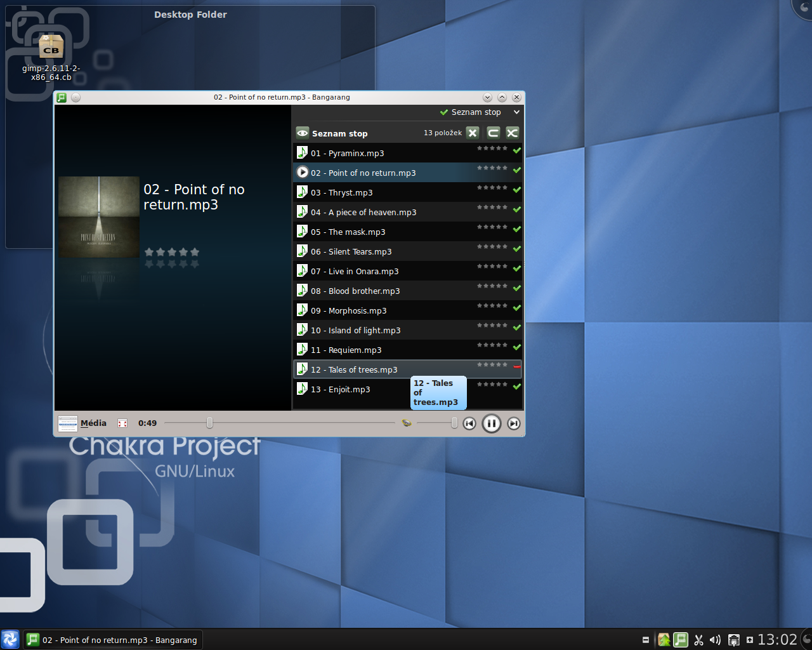Toggle the checkmark on 01 - Pyraminx.mp3
The width and height of the screenshot is (812, 650).
[x=517, y=150]
